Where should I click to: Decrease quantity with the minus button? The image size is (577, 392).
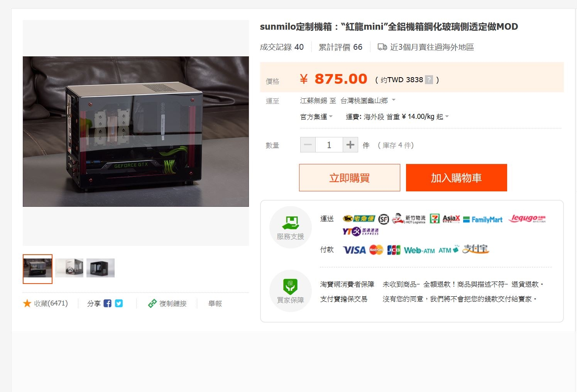click(308, 145)
